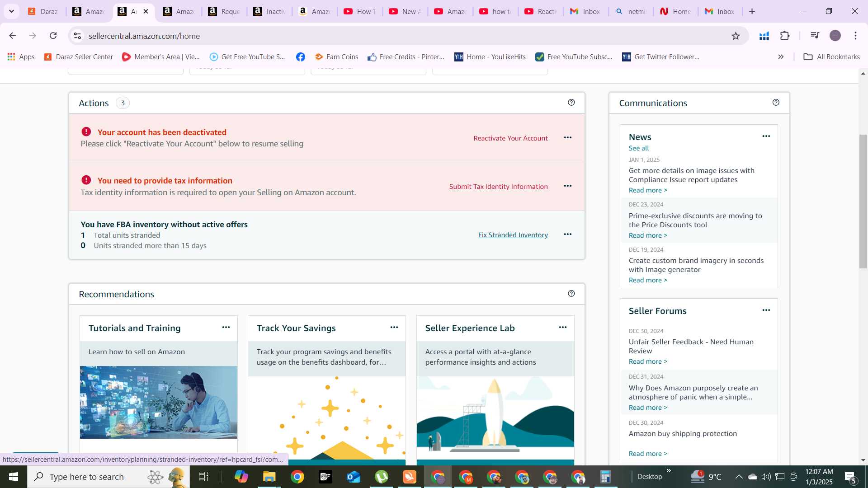This screenshot has width=868, height=488.
Task: Open options for FBA stranded inventory row
Action: point(568,234)
